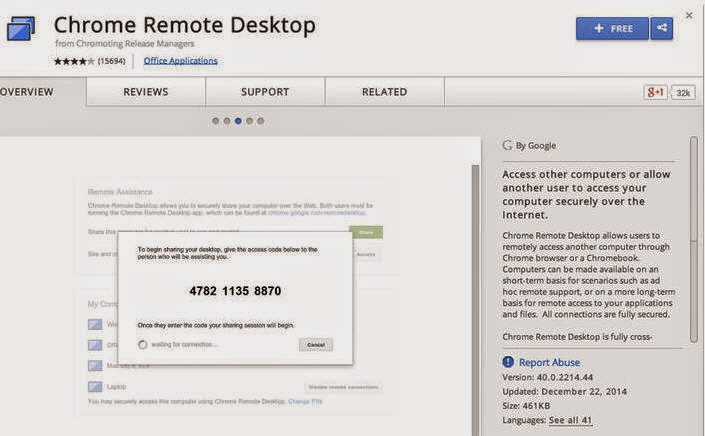Switch to the SUPPORT tab
Screen dimensions: 705x436
point(265,92)
